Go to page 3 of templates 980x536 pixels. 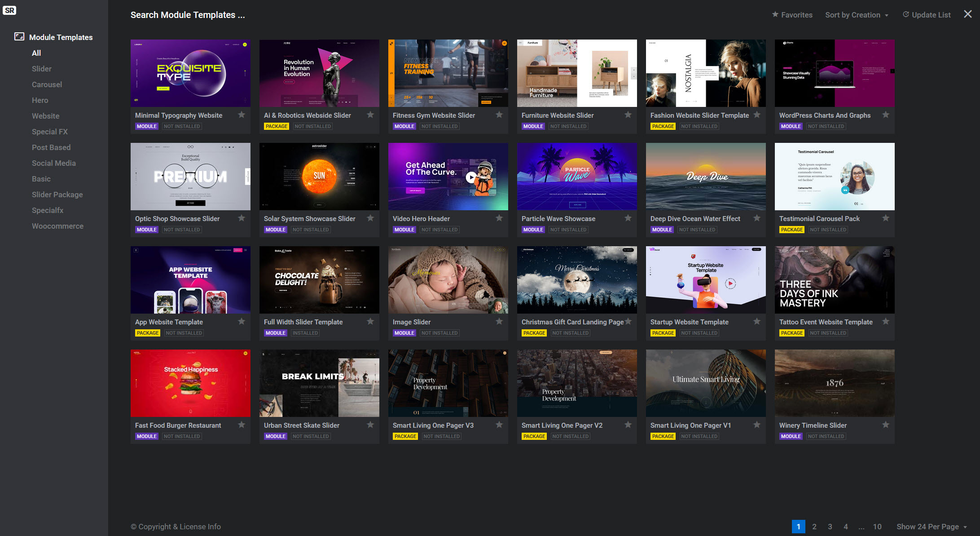point(830,527)
